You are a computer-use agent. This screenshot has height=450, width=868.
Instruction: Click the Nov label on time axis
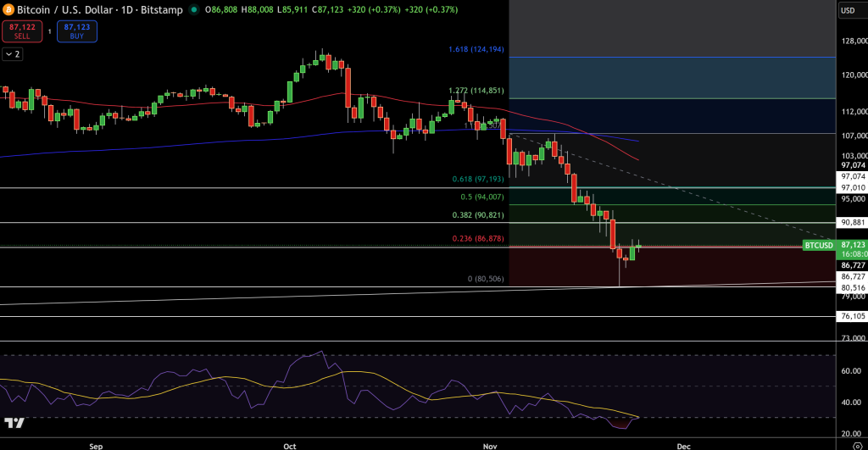pyautogui.click(x=490, y=446)
